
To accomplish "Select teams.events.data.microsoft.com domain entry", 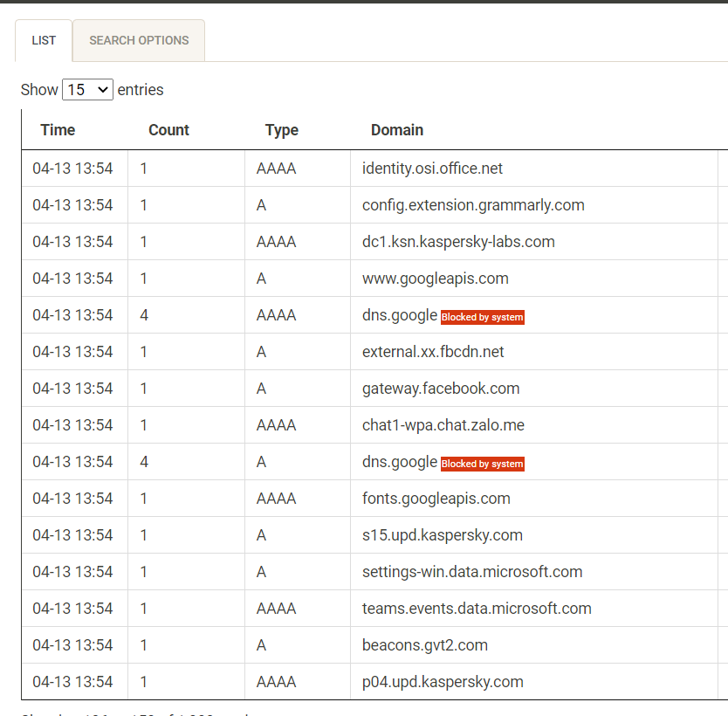I will point(477,609).
